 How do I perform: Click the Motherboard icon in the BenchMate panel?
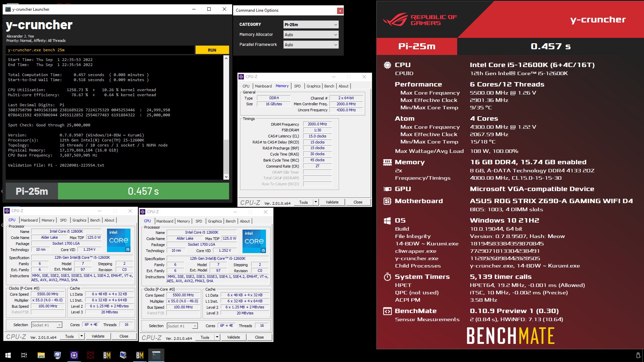tap(387, 201)
